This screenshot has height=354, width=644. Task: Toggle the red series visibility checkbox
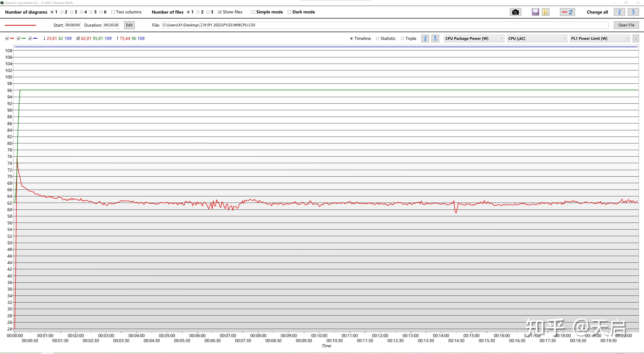tap(7, 39)
